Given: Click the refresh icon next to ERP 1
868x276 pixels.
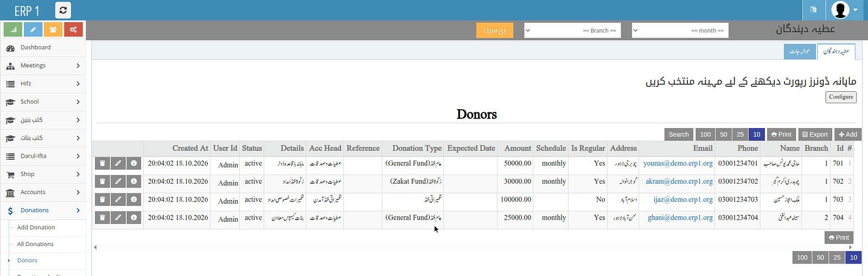Looking at the screenshot, I should pyautogui.click(x=63, y=10).
